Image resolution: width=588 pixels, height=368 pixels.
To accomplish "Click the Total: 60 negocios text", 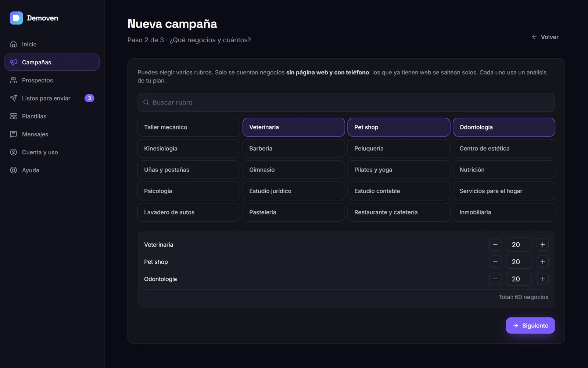I will tap(523, 297).
